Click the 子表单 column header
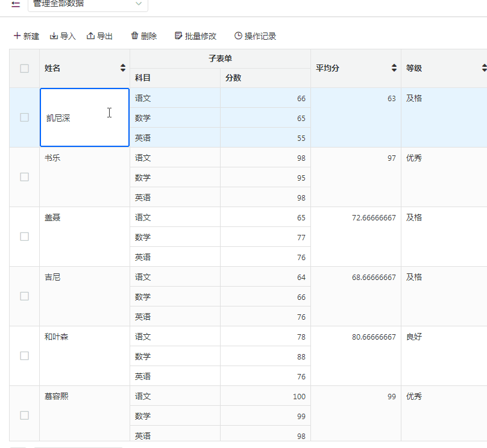 220,58
